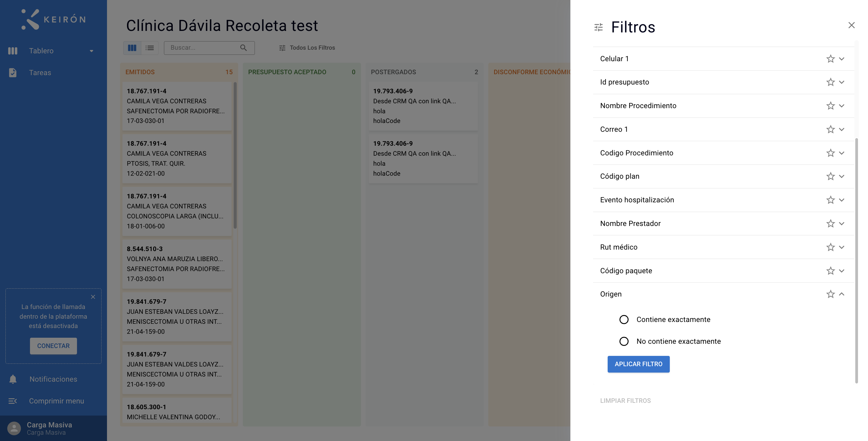Image resolution: width=868 pixels, height=441 pixels.
Task: Expand the Codigo Procedimiento filter
Action: pyautogui.click(x=842, y=153)
